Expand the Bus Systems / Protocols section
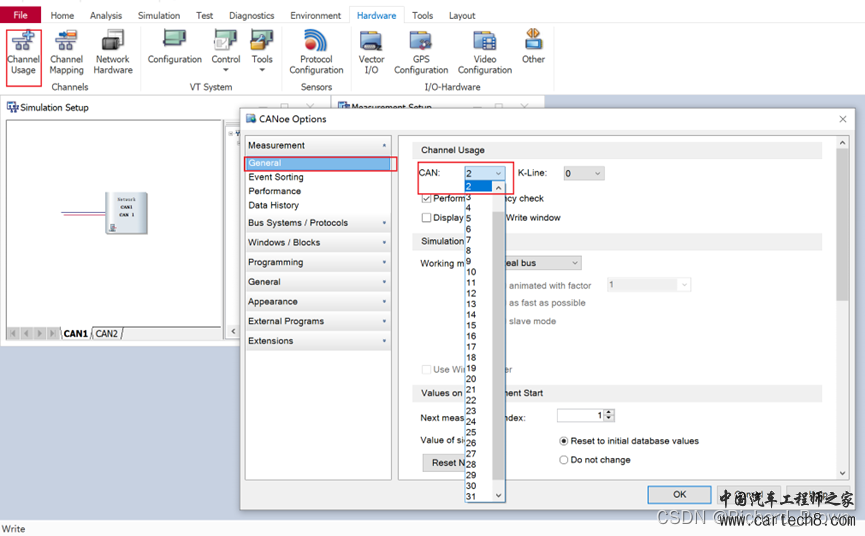Viewport: 865px width, 536px height. point(317,223)
